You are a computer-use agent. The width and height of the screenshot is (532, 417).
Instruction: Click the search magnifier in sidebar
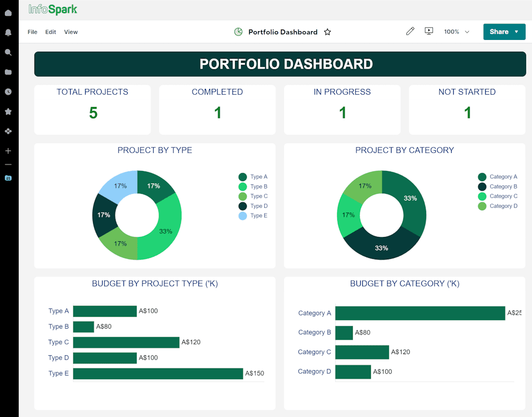8,52
